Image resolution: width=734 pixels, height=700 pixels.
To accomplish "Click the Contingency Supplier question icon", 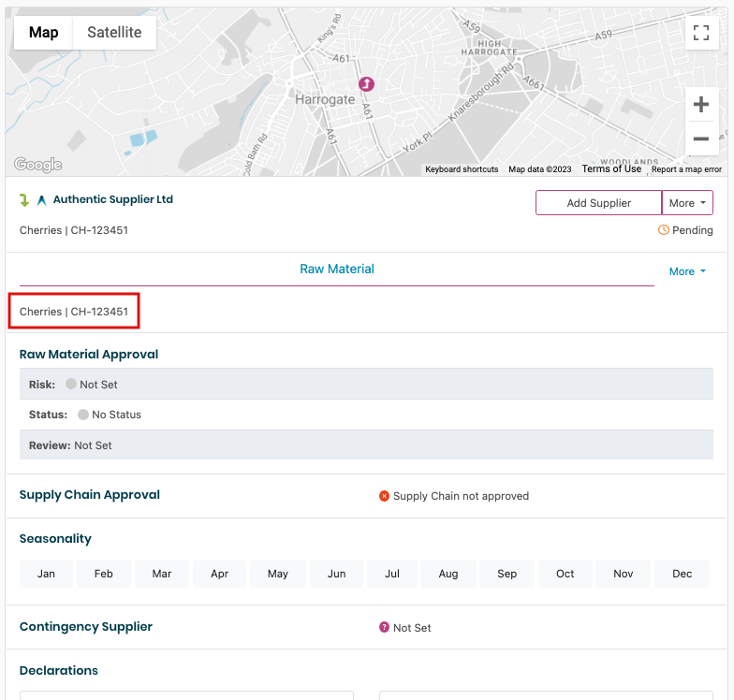I will click(384, 628).
